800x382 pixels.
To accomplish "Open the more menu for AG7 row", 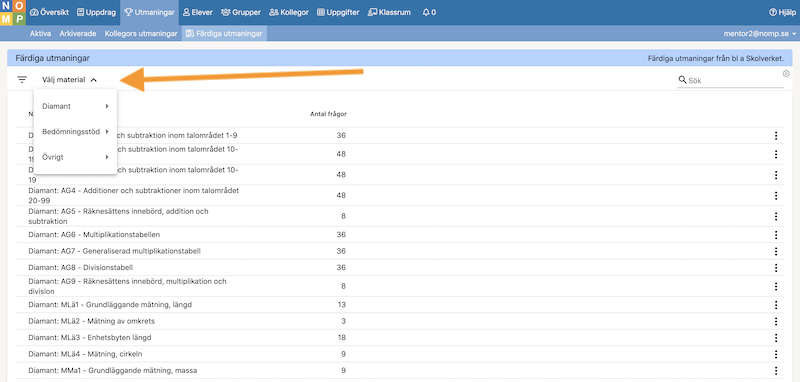I will (776, 251).
